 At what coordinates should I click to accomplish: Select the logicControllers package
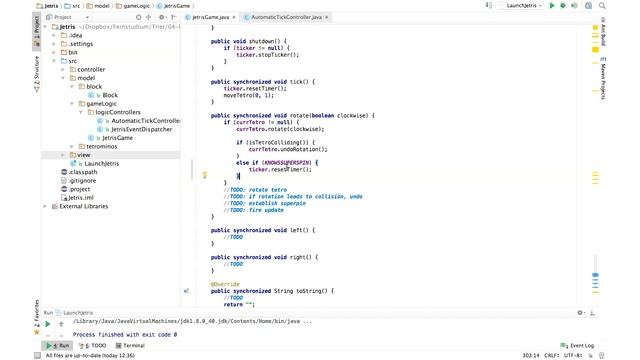(118, 112)
